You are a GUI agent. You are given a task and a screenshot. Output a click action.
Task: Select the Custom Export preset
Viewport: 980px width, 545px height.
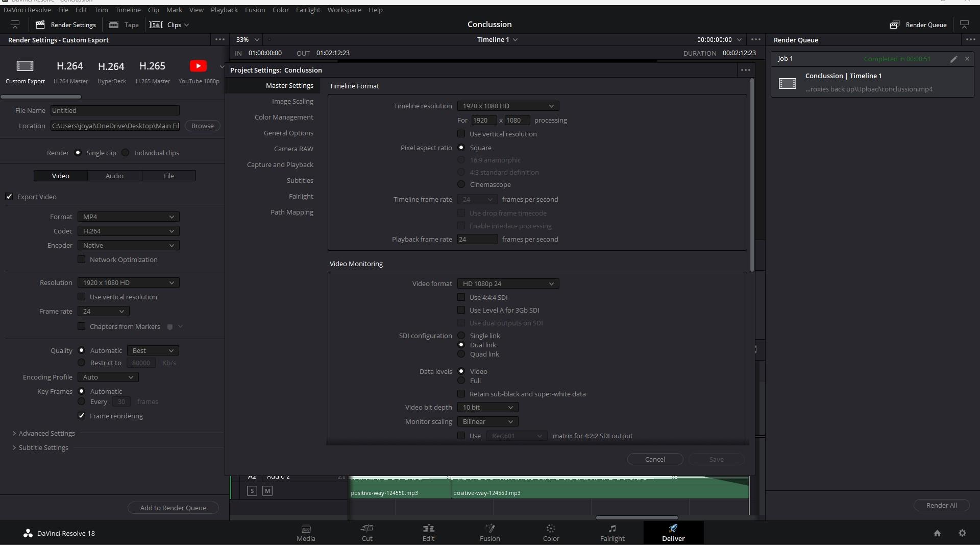pyautogui.click(x=25, y=72)
